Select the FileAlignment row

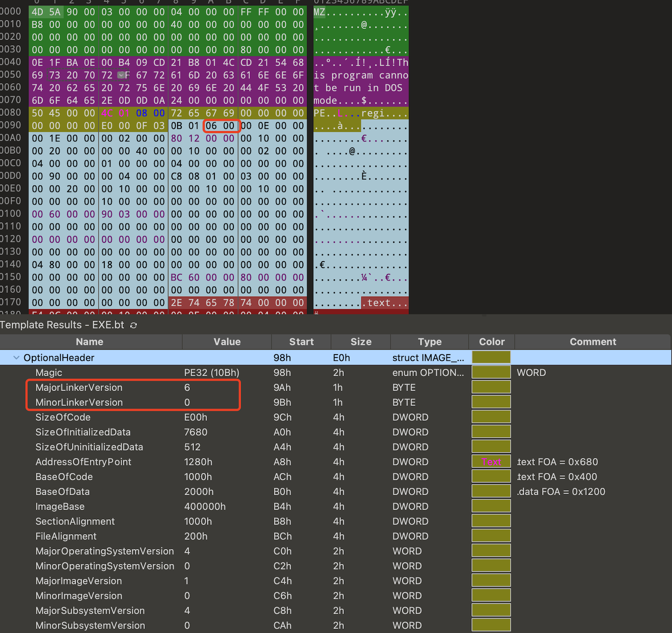point(66,537)
